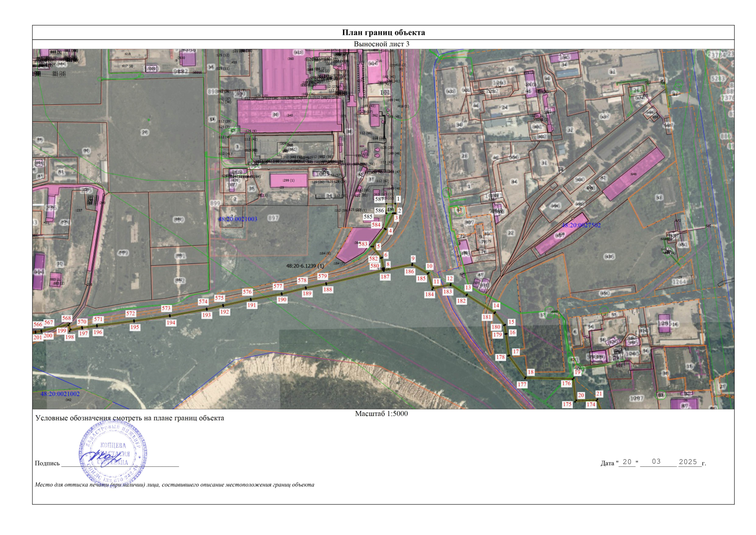The width and height of the screenshot is (756, 535).
Task: Select cadastral block label 48:20:0021002
Action: 60,394
